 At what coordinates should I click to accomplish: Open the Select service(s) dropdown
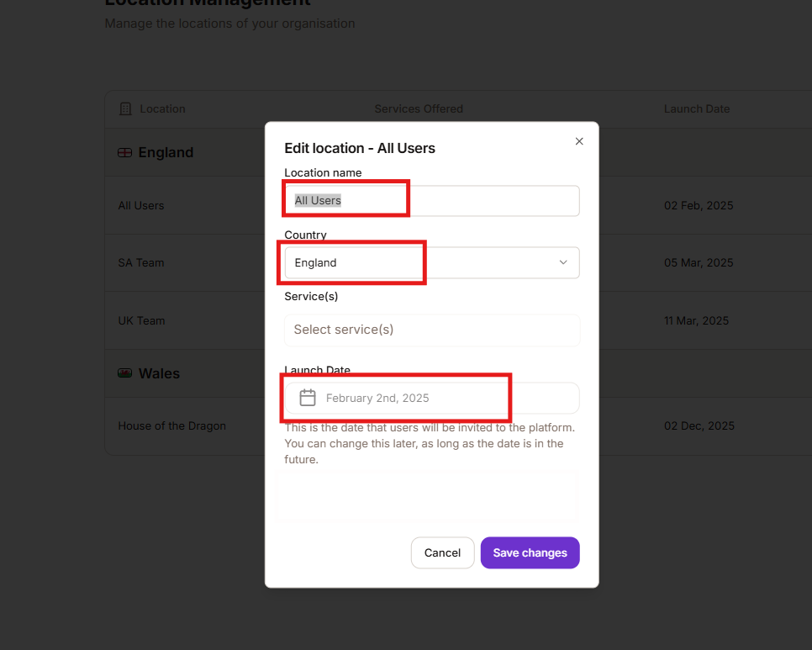[x=431, y=330]
